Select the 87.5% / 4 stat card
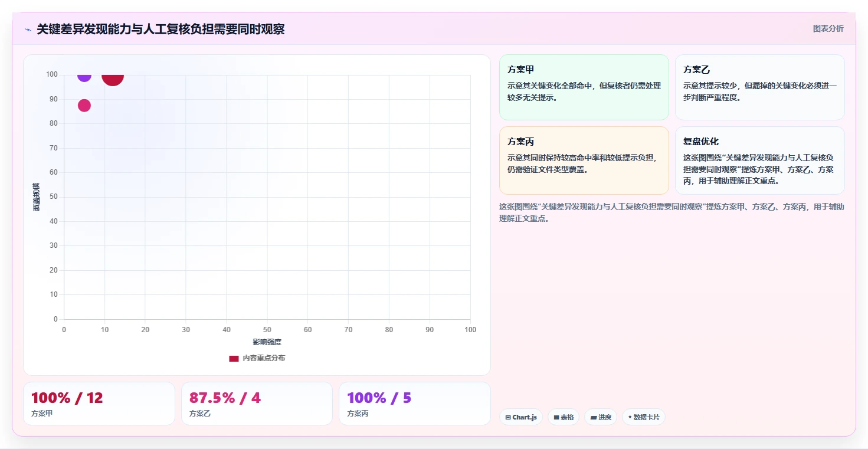 (257, 404)
